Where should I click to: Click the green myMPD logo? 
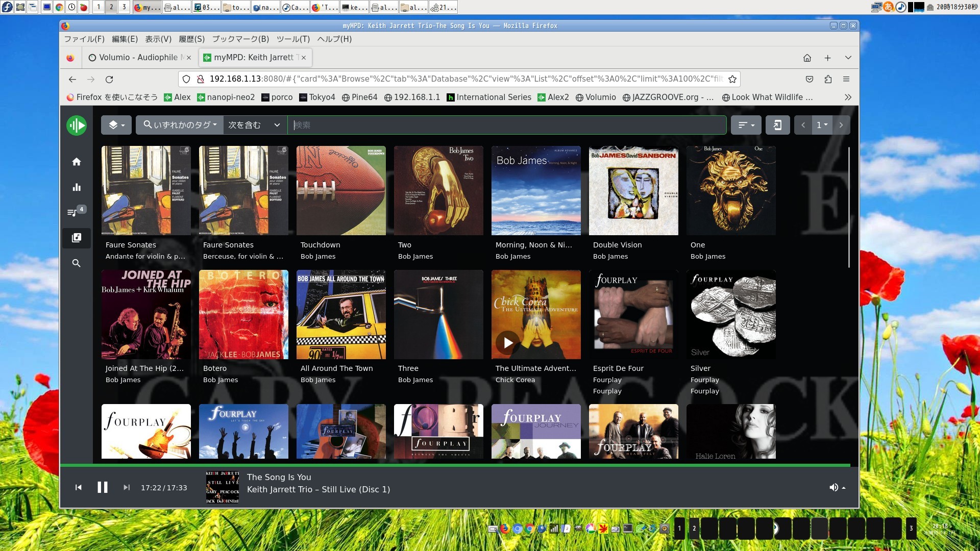(x=77, y=124)
